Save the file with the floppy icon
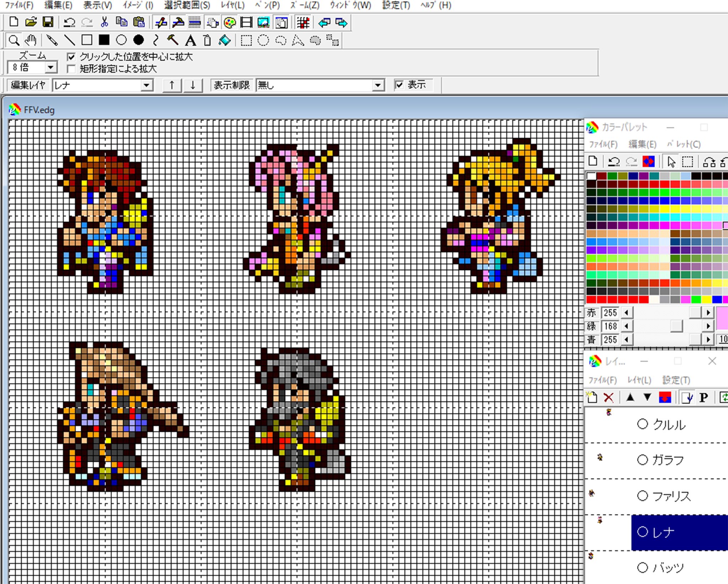Screen dimensions: 728x584 click(48, 22)
